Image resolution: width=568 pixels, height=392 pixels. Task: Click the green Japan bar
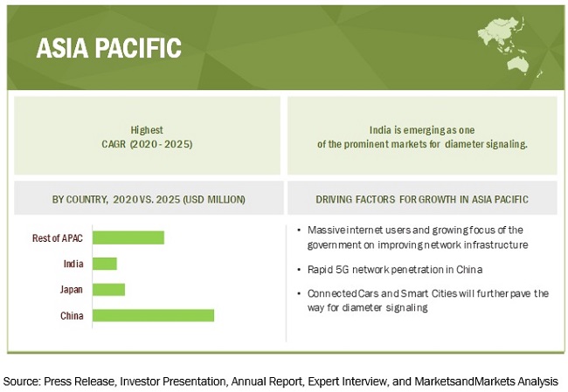[108, 289]
